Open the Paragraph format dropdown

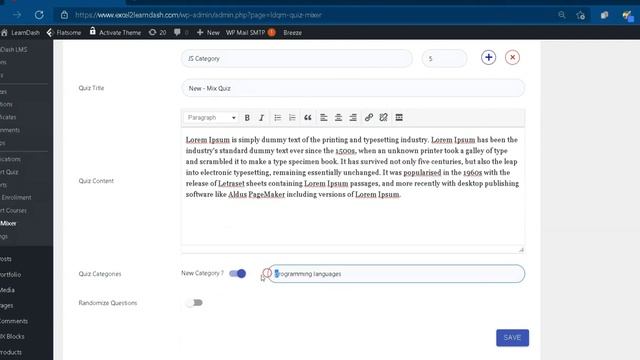[211, 118]
